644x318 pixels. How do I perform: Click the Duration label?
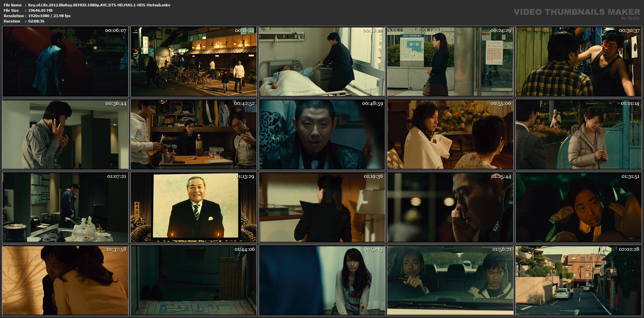pos(12,21)
